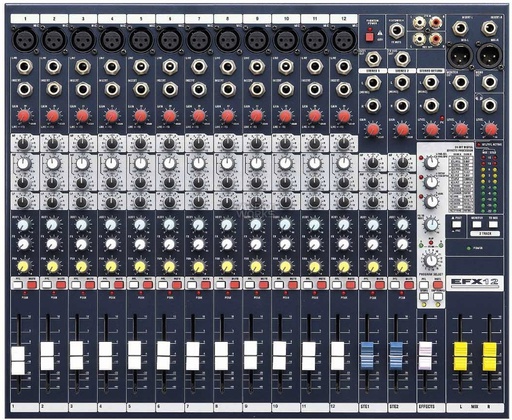This screenshot has height=420, width=512.
Task: Adjust the headphones level knob
Action: [x=490, y=129]
